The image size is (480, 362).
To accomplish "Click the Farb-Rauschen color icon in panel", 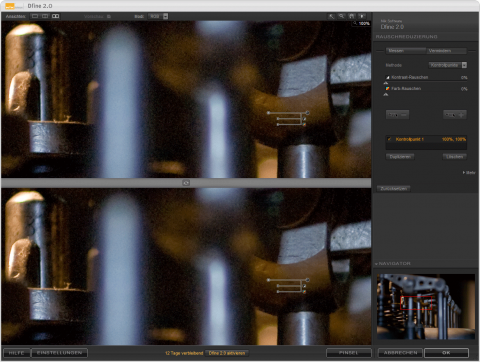I will pos(388,89).
